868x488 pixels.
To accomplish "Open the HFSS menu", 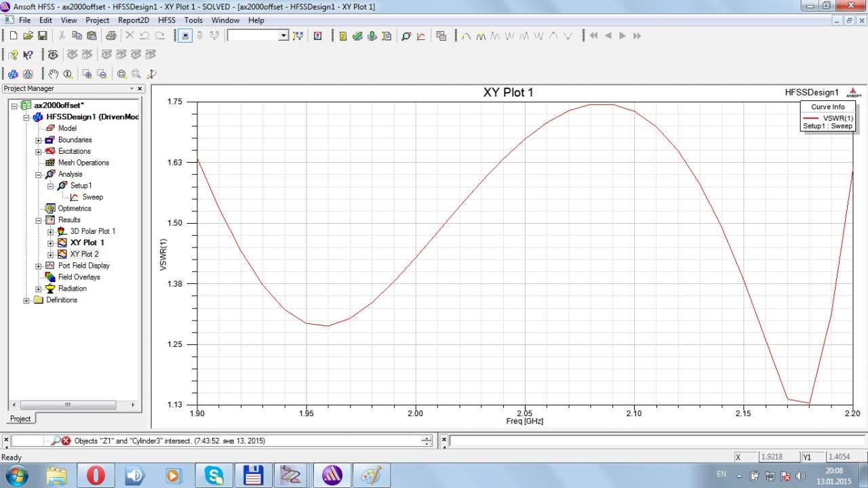I will pyautogui.click(x=166, y=20).
